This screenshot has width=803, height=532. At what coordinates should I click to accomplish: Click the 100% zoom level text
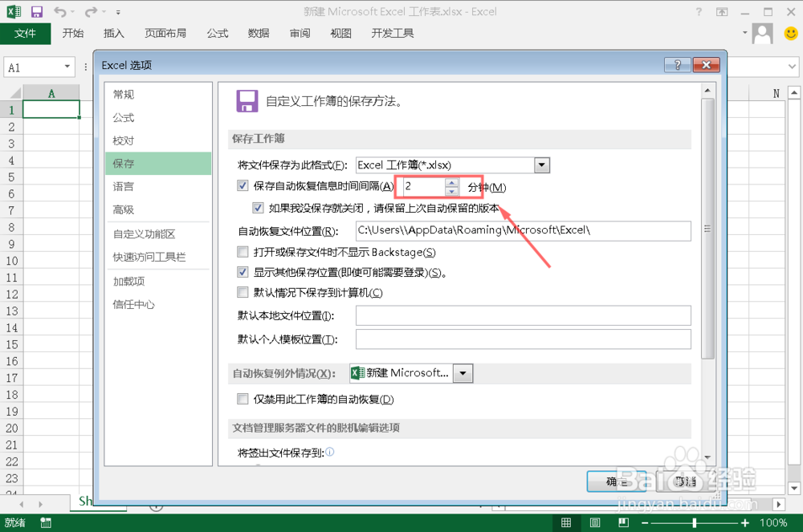point(773,523)
